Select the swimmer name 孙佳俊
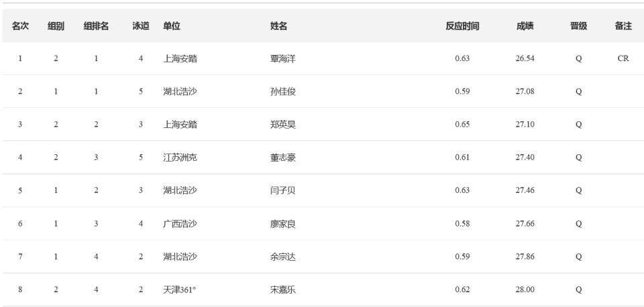The height and width of the screenshot is (307, 644). (x=283, y=92)
